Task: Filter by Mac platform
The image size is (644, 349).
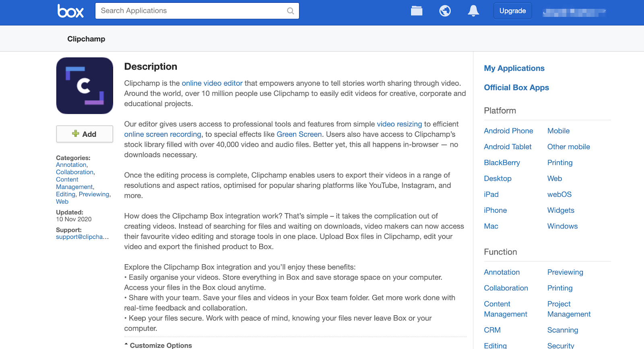Action: point(491,226)
